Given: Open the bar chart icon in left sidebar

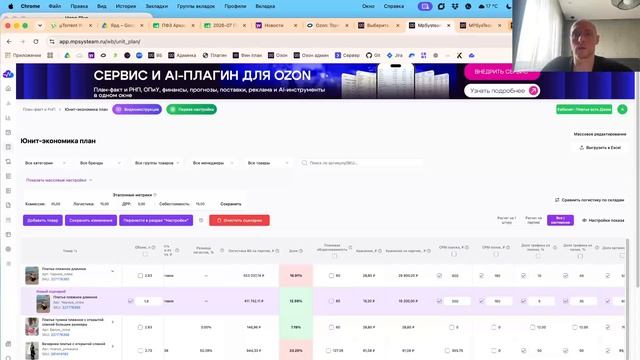Looking at the screenshot, I should coord(8,118).
